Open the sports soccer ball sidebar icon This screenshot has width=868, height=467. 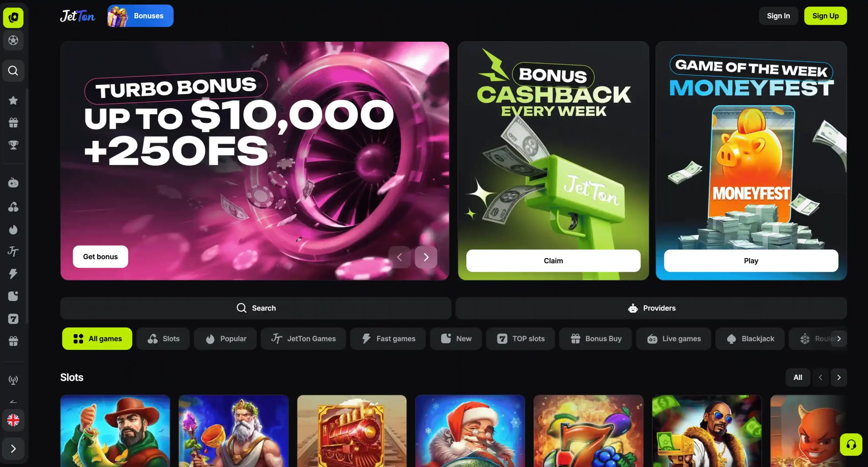(13, 40)
